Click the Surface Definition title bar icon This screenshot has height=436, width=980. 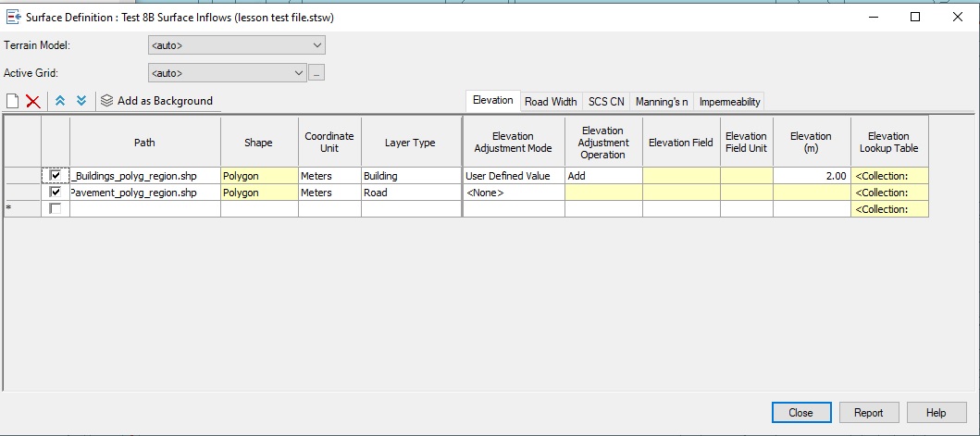[12, 17]
